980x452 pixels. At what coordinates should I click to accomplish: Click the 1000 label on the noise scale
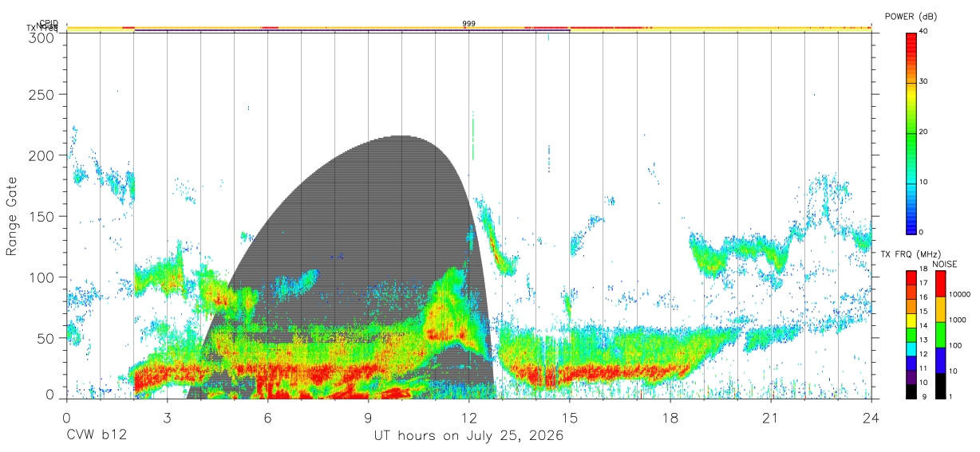pos(957,320)
